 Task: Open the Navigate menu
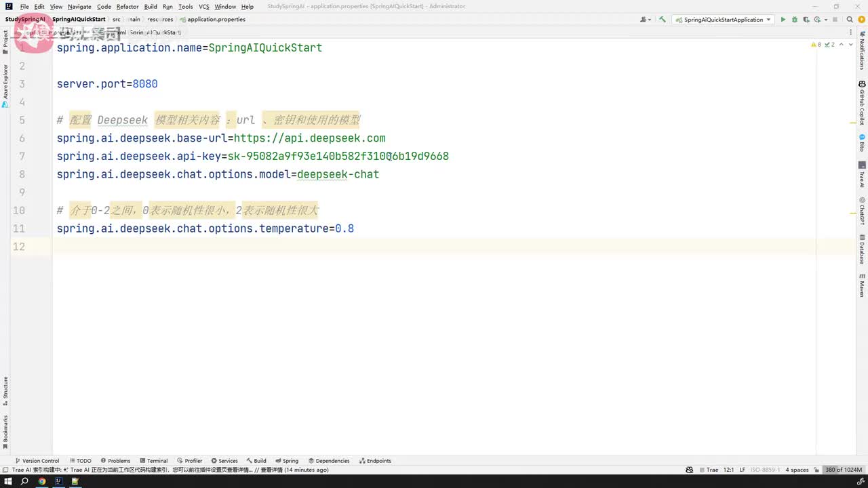point(79,7)
